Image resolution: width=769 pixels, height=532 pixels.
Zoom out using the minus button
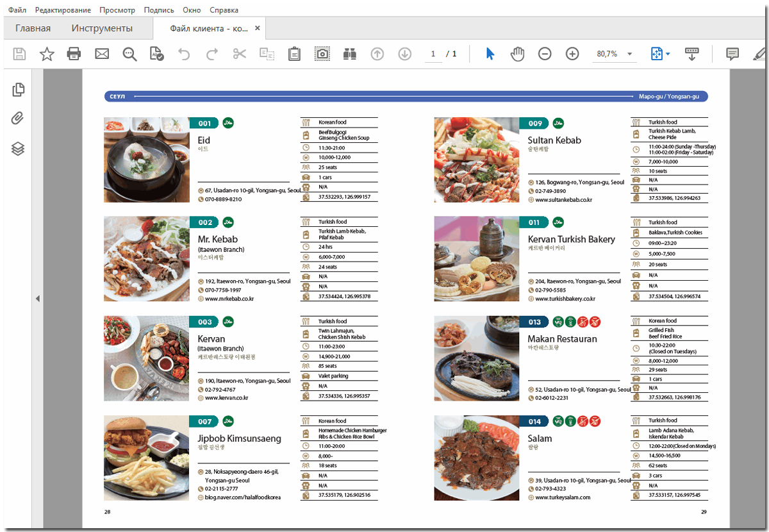point(545,54)
